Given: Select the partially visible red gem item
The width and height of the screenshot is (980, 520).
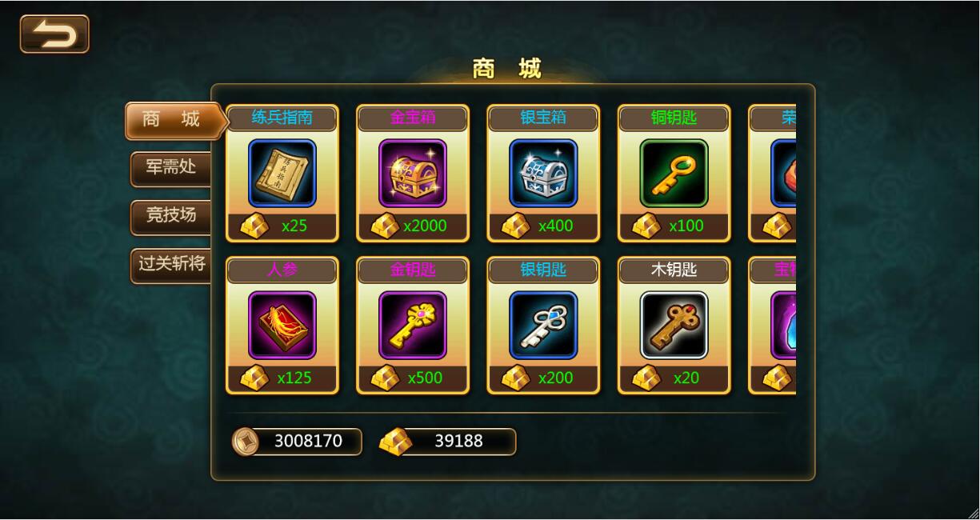Looking at the screenshot, I should tap(783, 174).
